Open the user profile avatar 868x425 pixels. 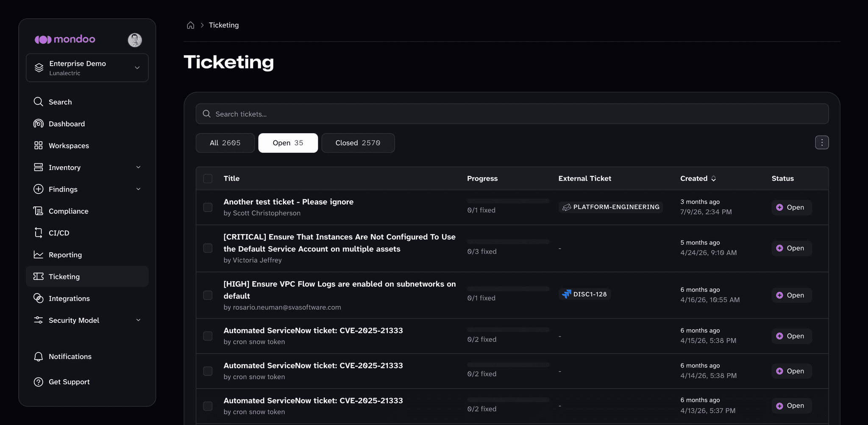[135, 40]
